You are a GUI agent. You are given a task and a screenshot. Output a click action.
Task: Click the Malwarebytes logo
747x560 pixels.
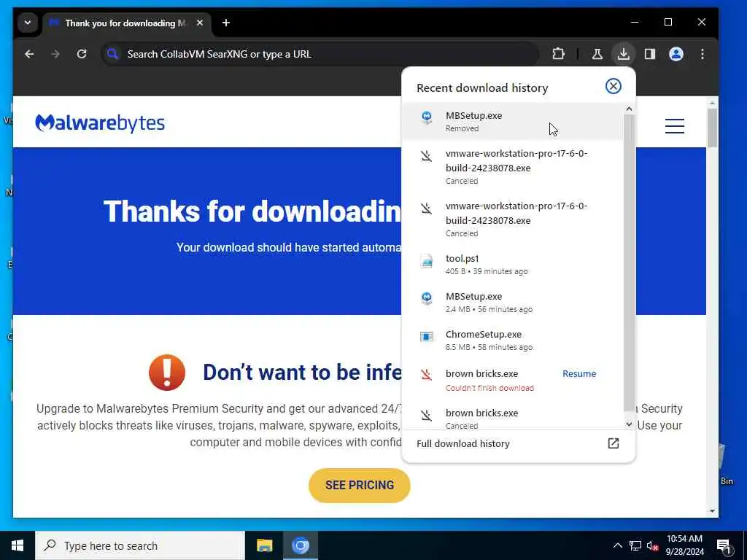click(x=100, y=123)
